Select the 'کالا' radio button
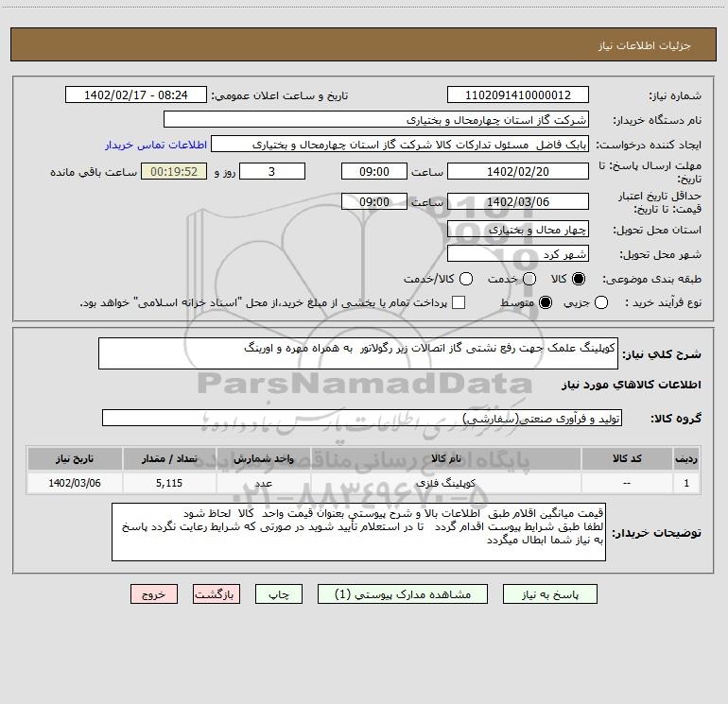This screenshot has height=704, width=728. (x=579, y=279)
